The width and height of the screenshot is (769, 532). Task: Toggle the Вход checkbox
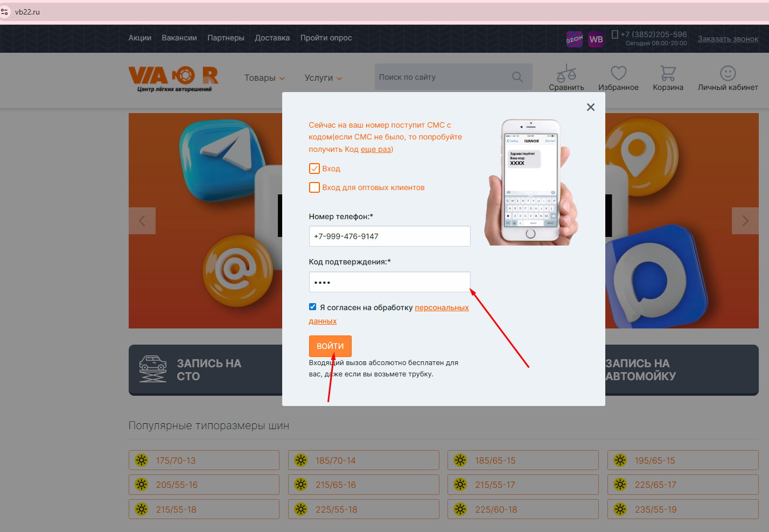(314, 169)
